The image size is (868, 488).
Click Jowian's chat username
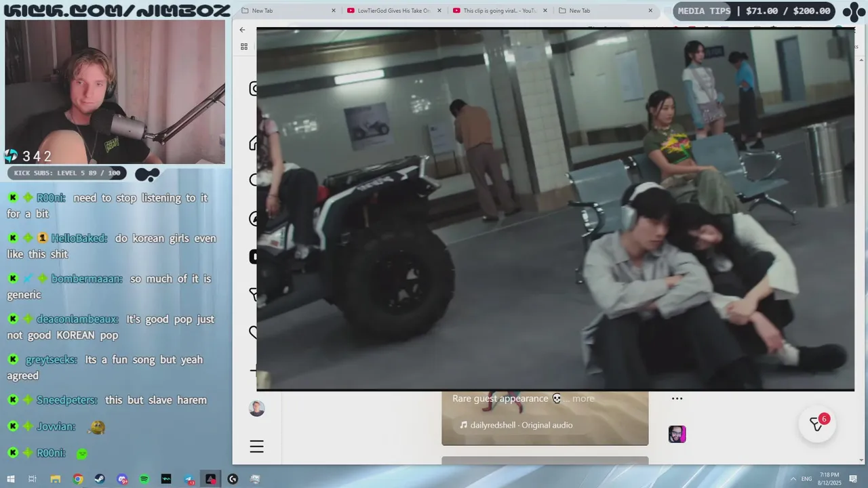click(56, 427)
